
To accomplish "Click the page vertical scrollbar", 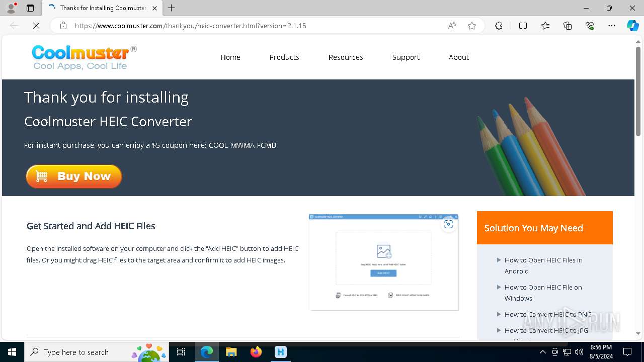I will [x=638, y=90].
